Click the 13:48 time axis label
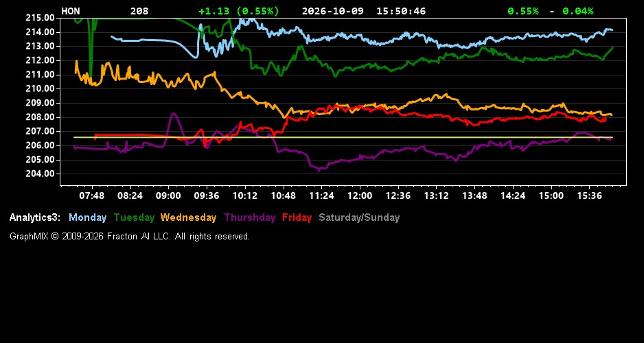Viewport: 644px width, 343px height. pos(474,196)
